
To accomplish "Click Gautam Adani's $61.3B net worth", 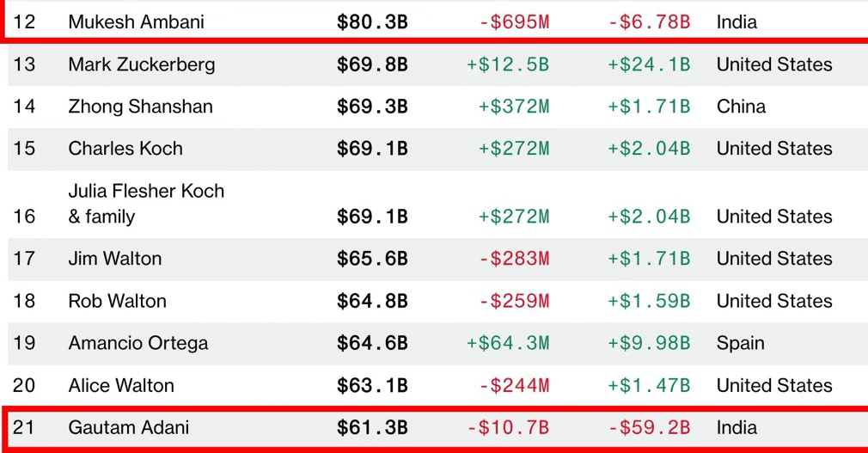I will pos(372,427).
